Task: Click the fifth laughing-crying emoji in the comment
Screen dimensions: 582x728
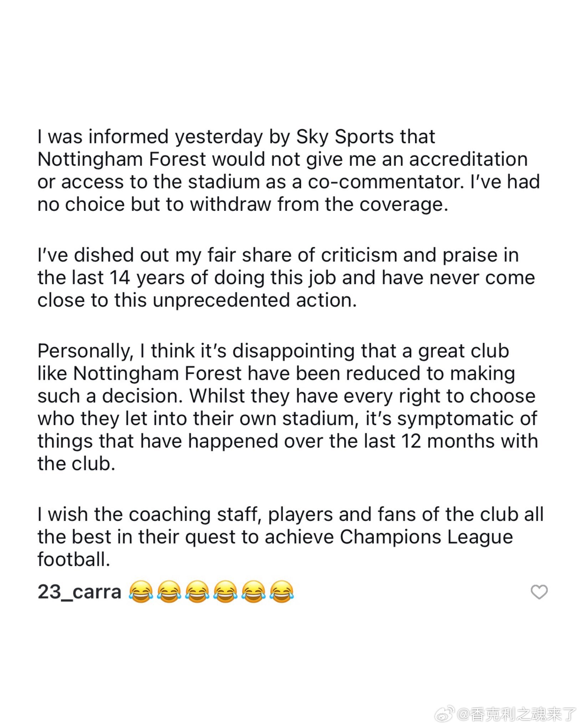Action: pyautogui.click(x=253, y=592)
